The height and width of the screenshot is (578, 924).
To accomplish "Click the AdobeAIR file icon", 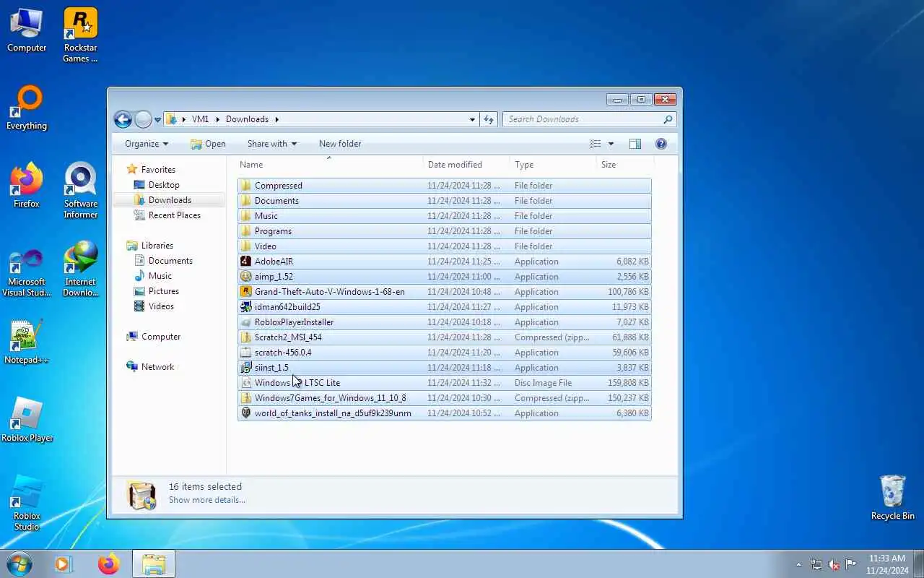I will [x=245, y=262].
